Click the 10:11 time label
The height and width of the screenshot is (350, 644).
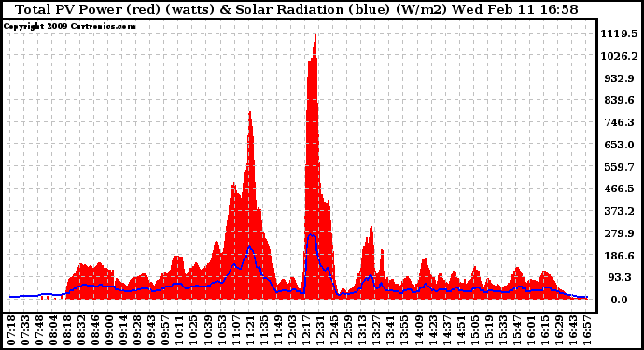click(x=179, y=330)
